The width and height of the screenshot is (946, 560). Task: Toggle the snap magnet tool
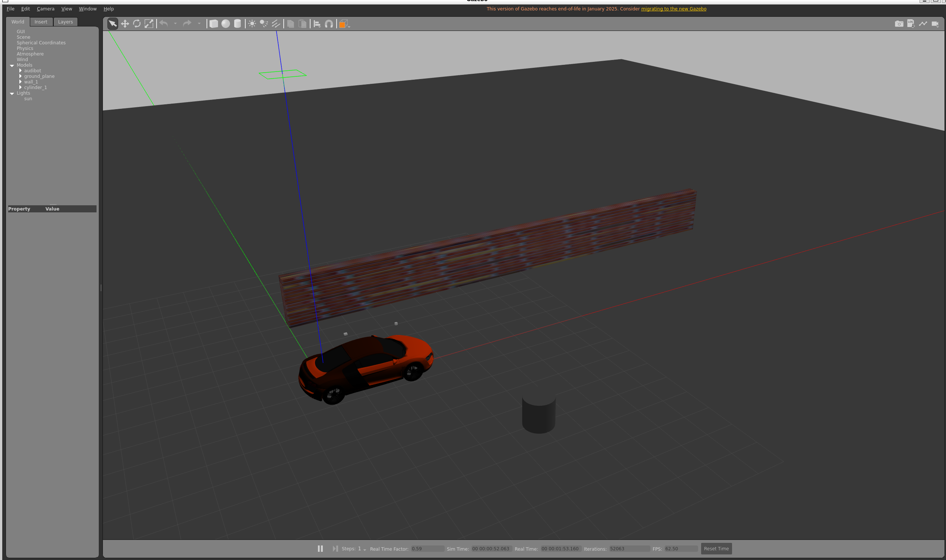329,24
